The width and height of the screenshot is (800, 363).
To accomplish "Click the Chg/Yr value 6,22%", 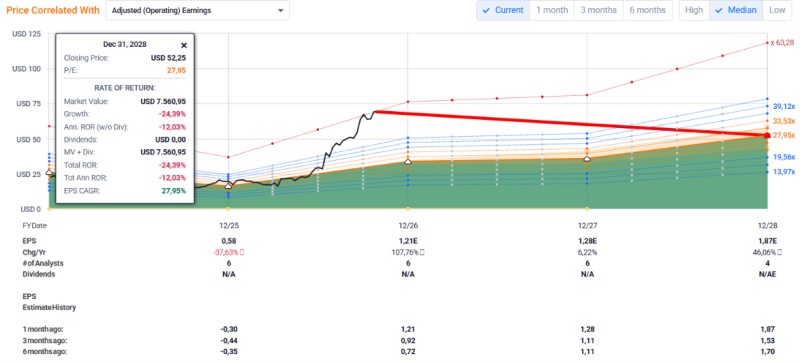I will 587,252.
